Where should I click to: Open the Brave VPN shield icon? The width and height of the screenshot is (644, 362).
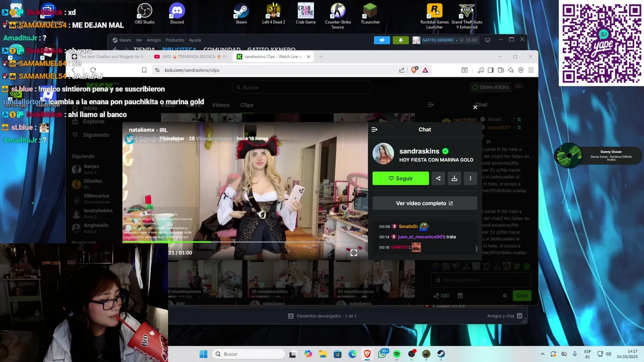point(521,70)
